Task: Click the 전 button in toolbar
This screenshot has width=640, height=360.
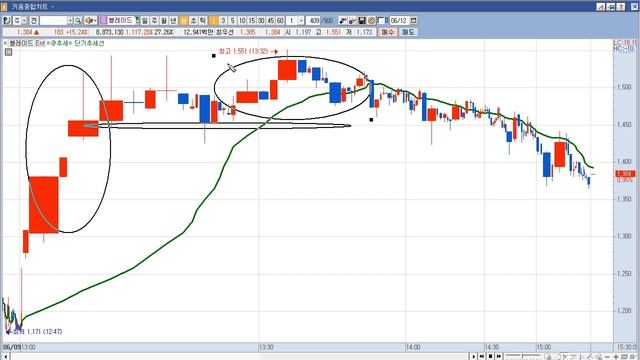Action: tap(33, 20)
